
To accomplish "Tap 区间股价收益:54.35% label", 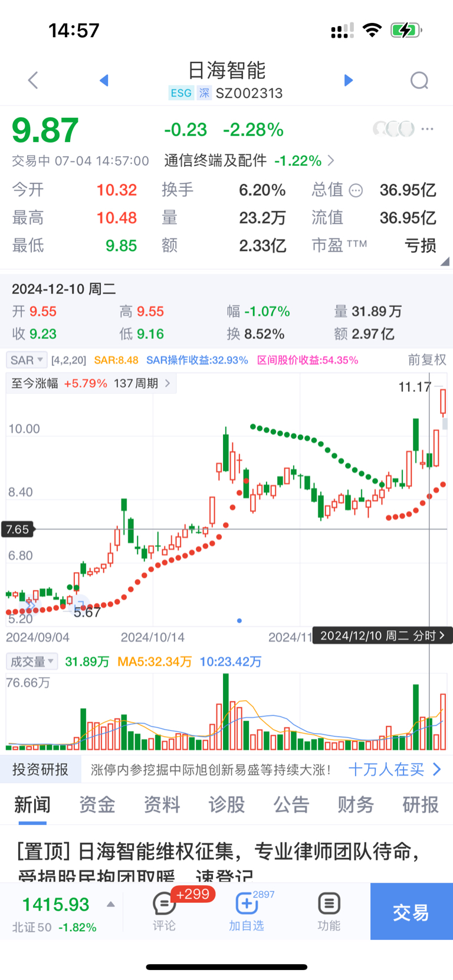I will coord(307,360).
